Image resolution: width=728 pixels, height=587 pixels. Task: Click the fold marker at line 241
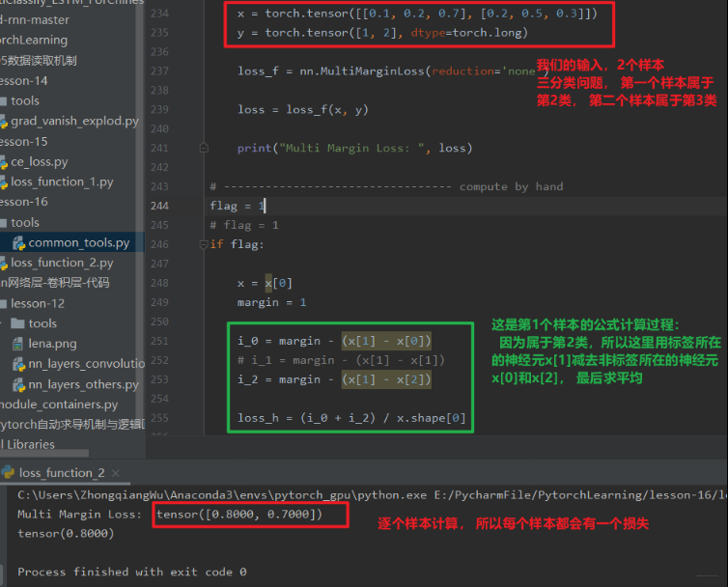click(204, 148)
